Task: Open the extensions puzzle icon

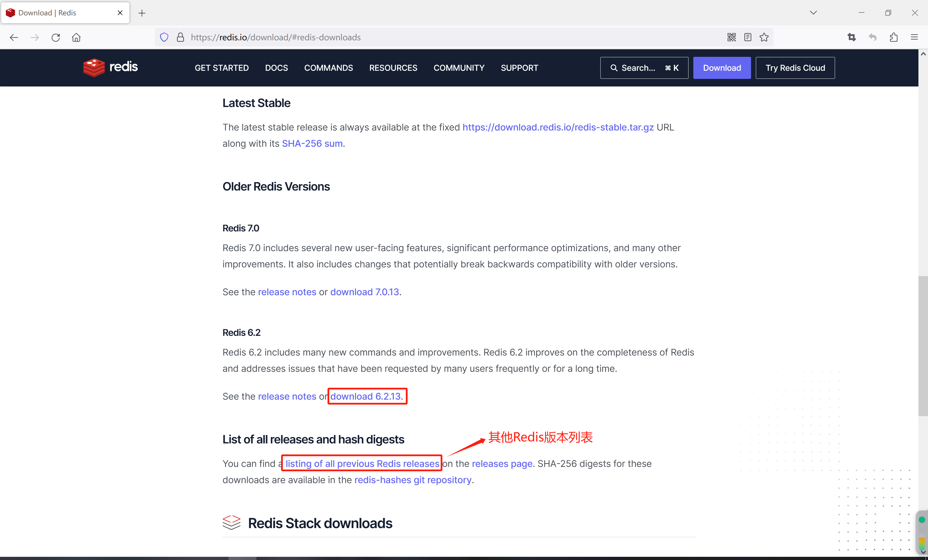Action: point(893,37)
